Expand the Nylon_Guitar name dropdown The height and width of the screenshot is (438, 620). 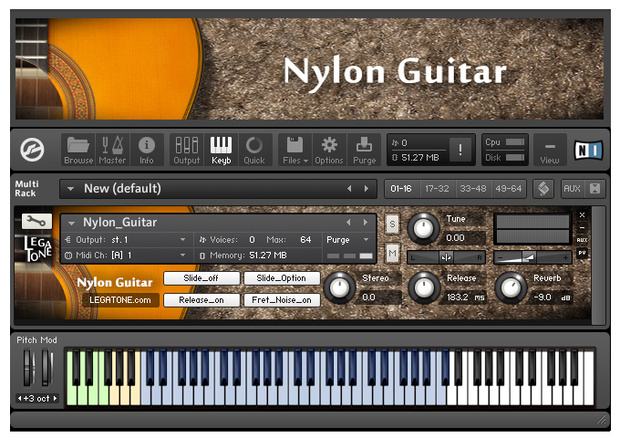[x=71, y=223]
